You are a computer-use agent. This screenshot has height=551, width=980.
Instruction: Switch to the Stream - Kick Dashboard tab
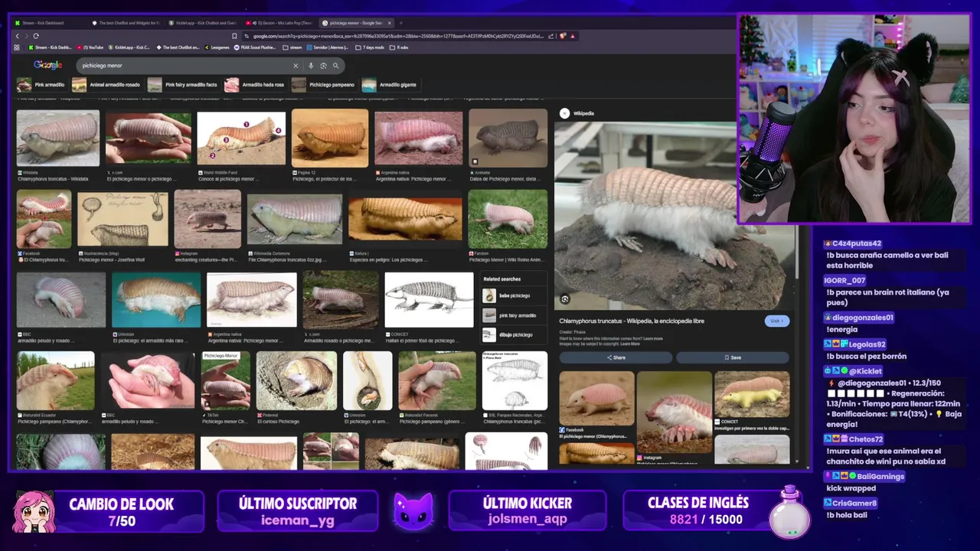(x=46, y=23)
